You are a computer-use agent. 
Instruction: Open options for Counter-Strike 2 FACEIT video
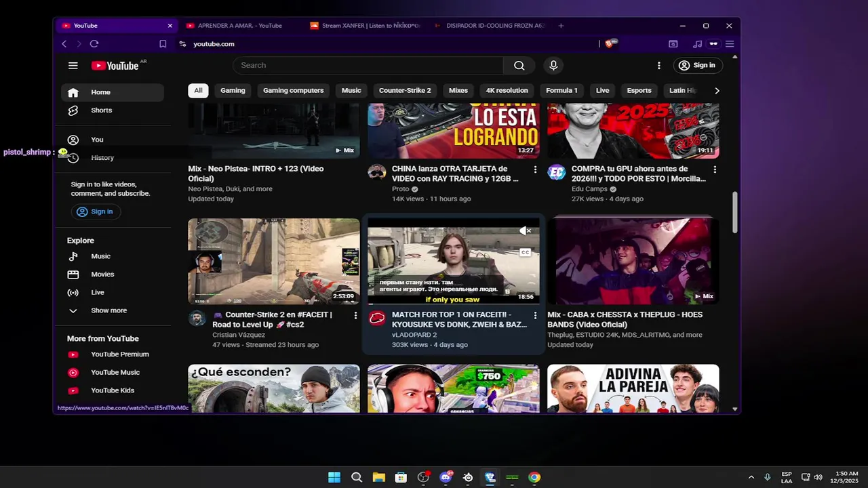(355, 315)
